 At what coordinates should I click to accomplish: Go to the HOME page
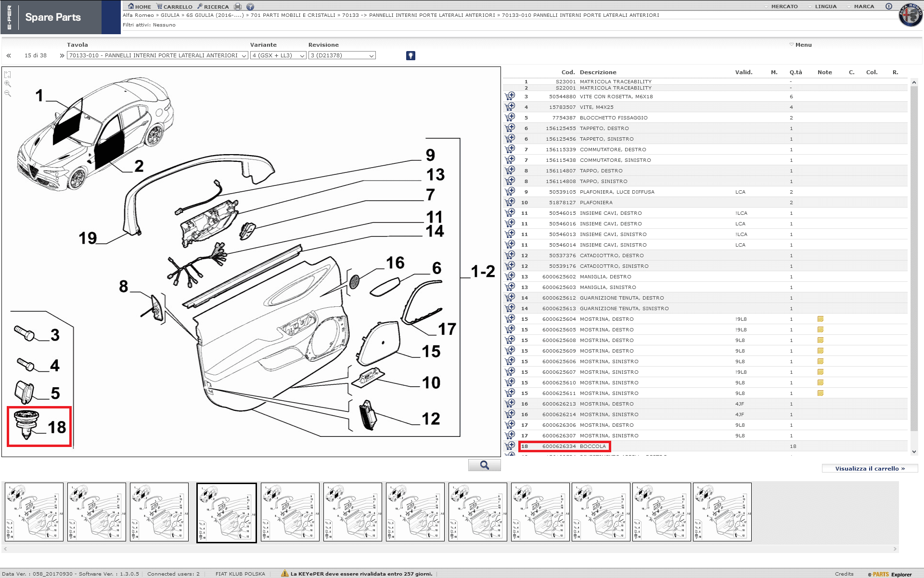pos(140,7)
